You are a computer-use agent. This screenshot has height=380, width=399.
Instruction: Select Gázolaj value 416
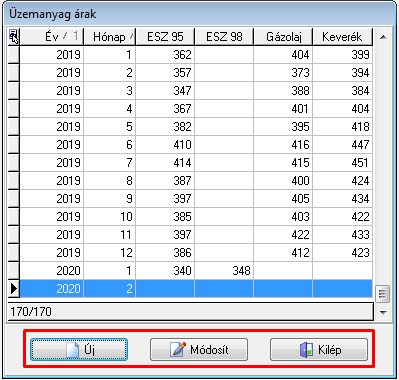pyautogui.click(x=283, y=145)
